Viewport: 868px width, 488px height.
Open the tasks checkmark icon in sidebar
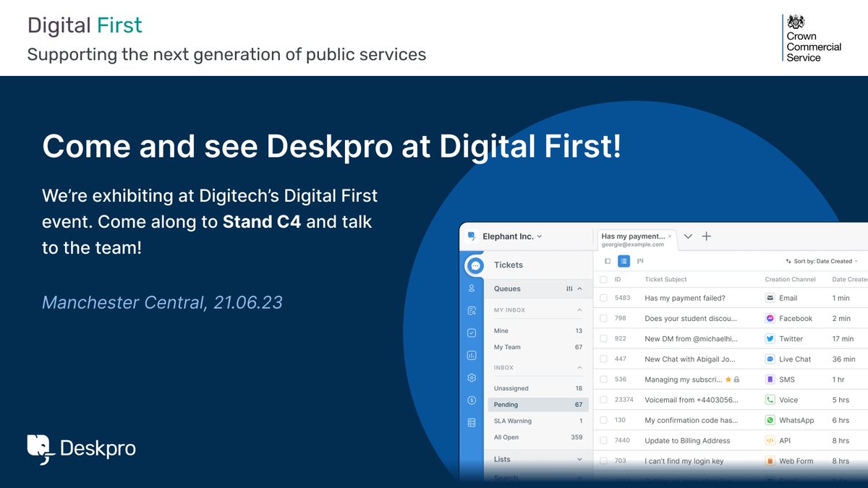pyautogui.click(x=472, y=333)
